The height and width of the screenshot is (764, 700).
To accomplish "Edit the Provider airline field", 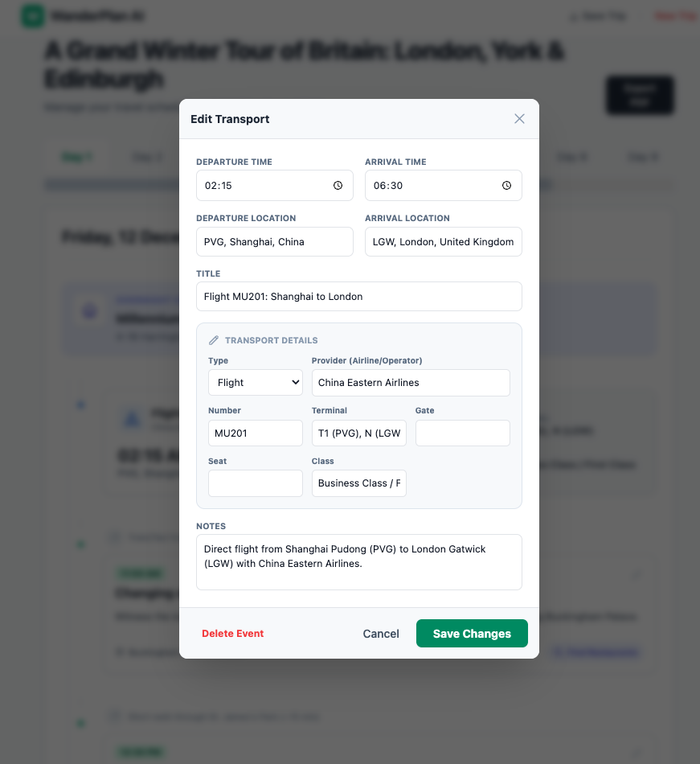I will click(411, 383).
